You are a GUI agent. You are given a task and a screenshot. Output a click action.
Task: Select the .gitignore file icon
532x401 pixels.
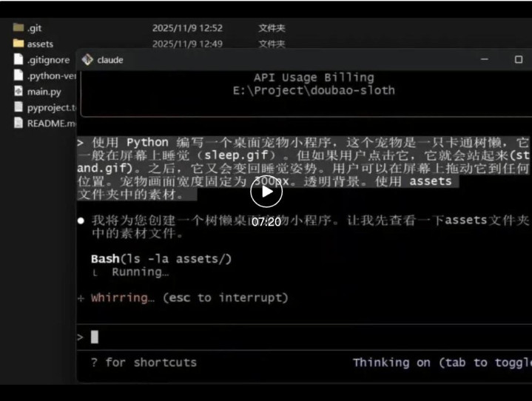click(x=18, y=59)
